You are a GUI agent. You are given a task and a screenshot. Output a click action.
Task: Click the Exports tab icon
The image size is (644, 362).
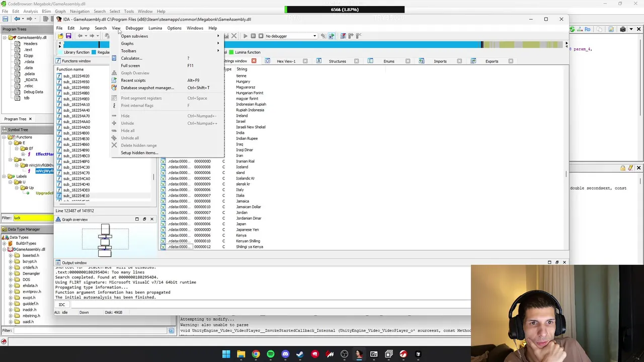[x=473, y=61]
